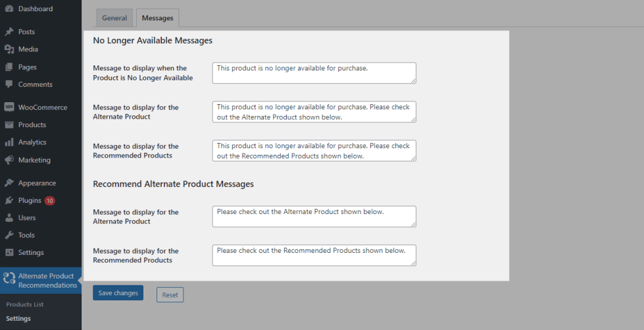This screenshot has height=330, width=644.
Task: Click the Comments speech bubble icon
Action: [9, 84]
